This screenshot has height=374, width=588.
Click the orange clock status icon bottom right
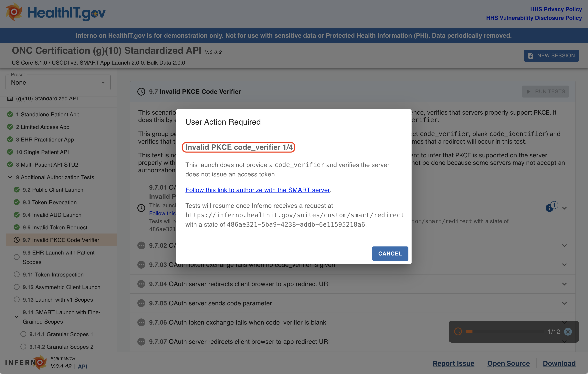(457, 331)
